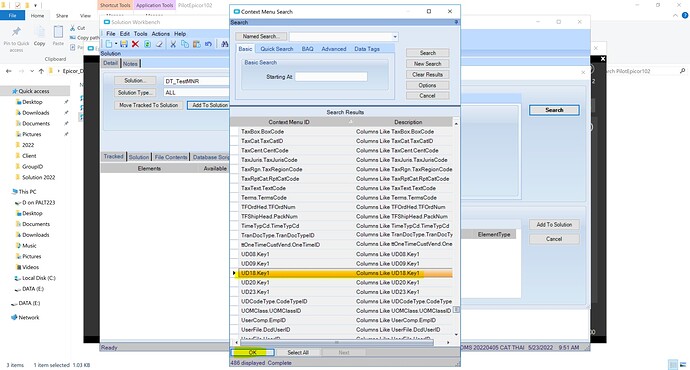The height and width of the screenshot is (370, 690).
Task: Click the magnifier in Explorer search box
Action: pyautogui.click(x=683, y=71)
